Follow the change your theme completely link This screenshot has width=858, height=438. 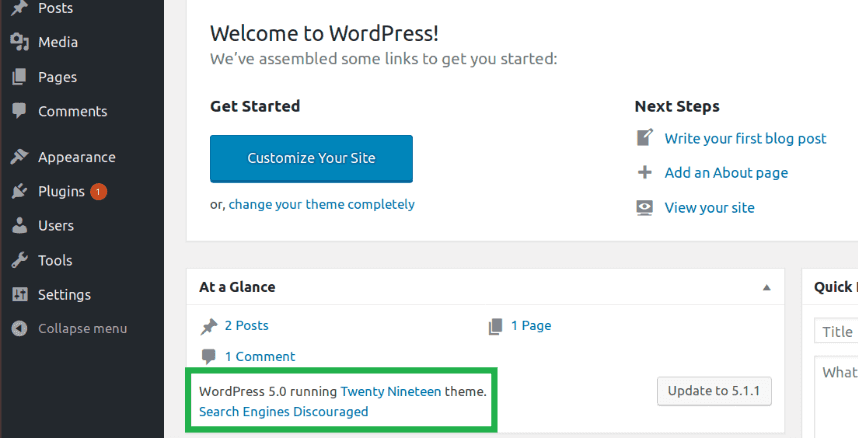[321, 204]
